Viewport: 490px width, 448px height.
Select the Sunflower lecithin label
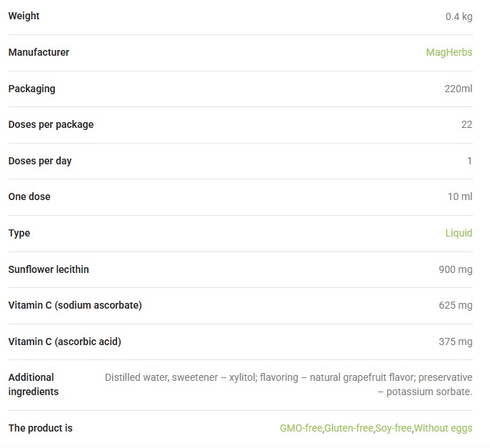coord(49,269)
